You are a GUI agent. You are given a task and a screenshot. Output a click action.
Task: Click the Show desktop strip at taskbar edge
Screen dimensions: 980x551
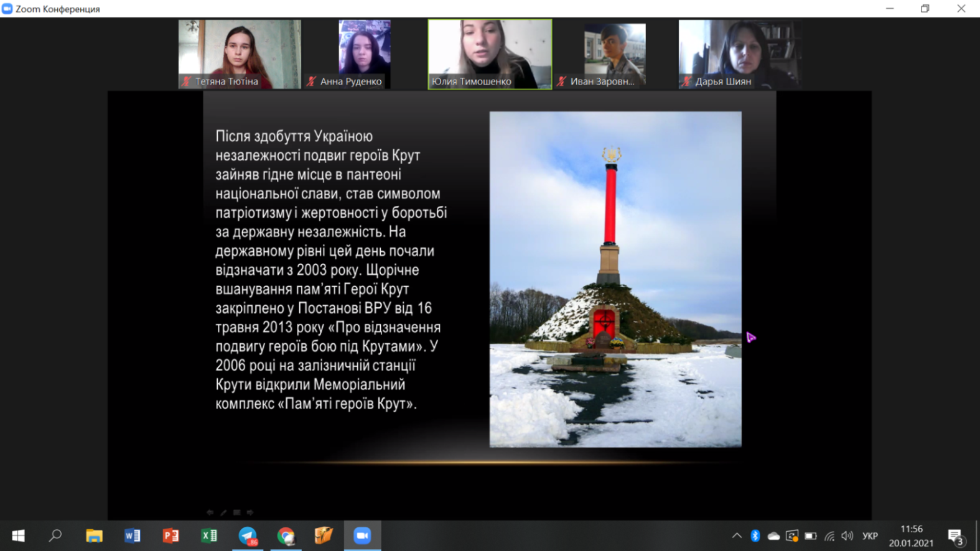click(978, 535)
